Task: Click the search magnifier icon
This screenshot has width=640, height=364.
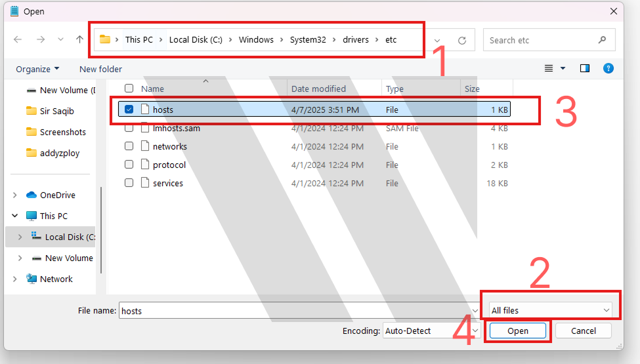Action: click(602, 40)
